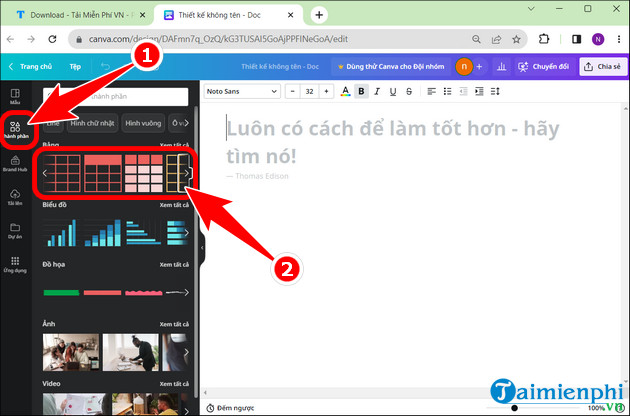This screenshot has width=630, height=416.
Task: Toggle strikethrough formatting
Action: pos(409,92)
